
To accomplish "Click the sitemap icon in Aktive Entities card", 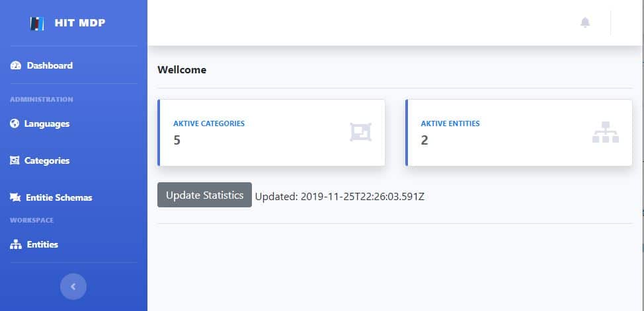I will (606, 132).
